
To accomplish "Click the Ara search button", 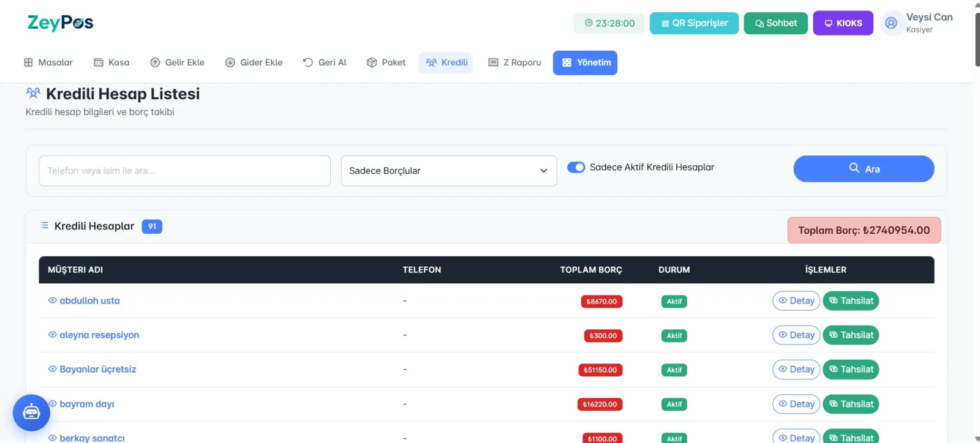I will tap(864, 169).
